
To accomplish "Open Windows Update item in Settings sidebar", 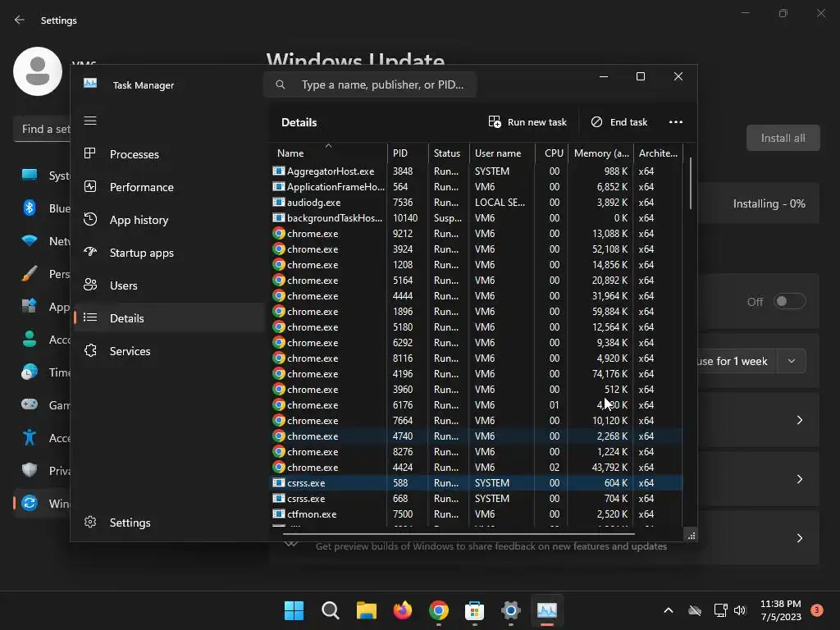I will tap(42, 504).
